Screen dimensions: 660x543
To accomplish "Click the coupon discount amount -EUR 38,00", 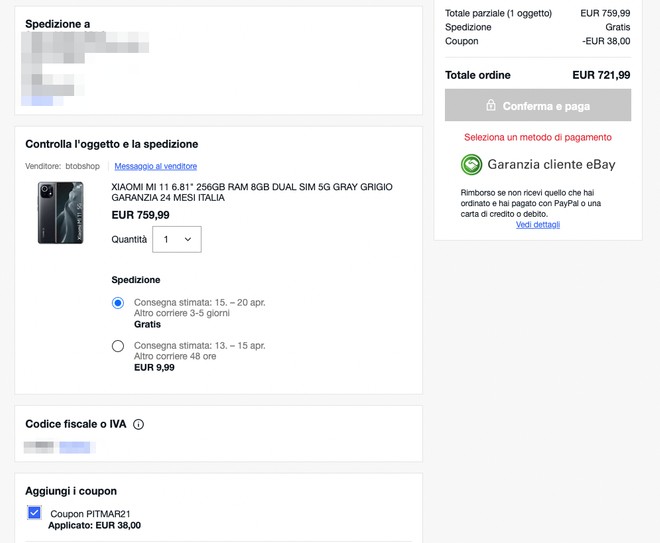I will (605, 41).
